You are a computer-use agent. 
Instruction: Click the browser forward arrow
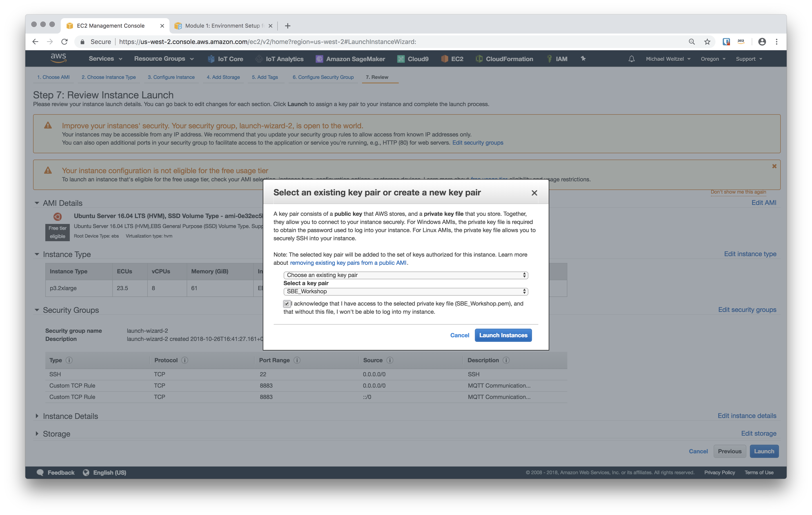(x=50, y=41)
